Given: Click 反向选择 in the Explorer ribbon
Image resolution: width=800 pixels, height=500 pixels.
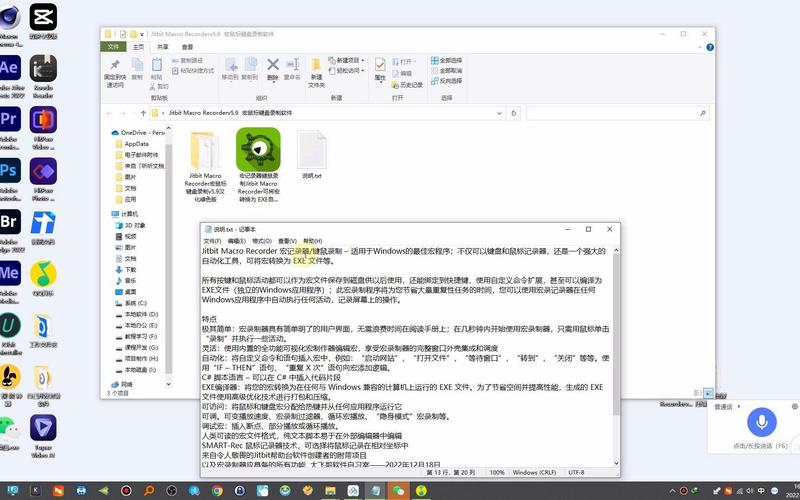Looking at the screenshot, I should [446, 81].
